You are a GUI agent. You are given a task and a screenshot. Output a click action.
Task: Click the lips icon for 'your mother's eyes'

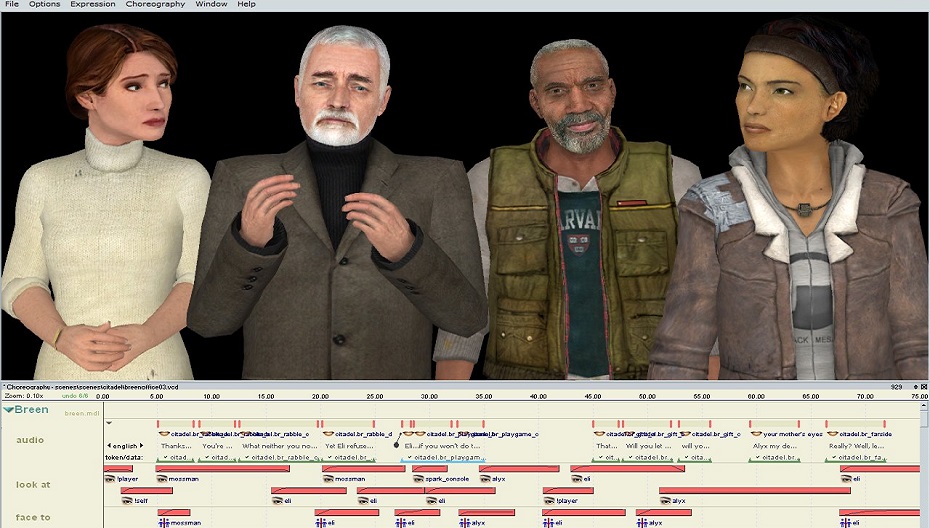click(x=756, y=434)
